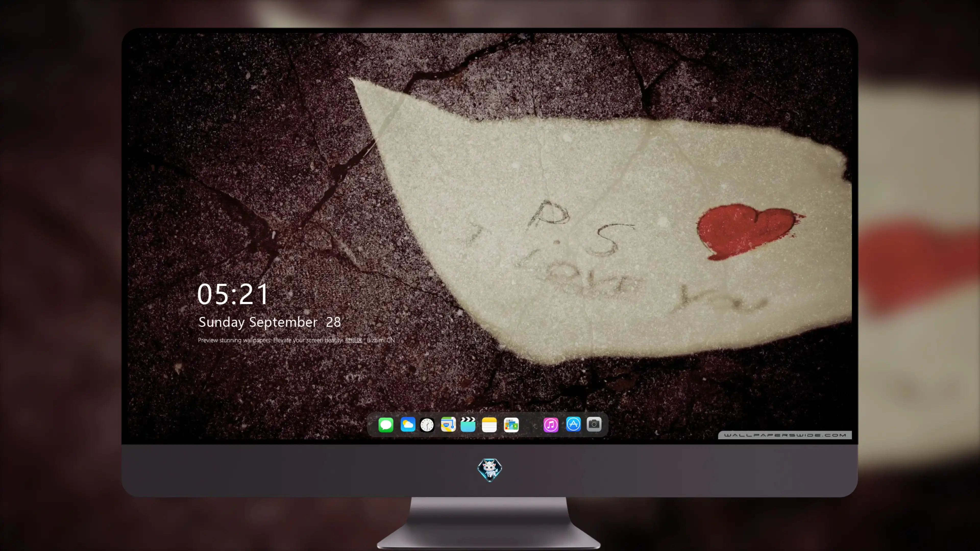The width and height of the screenshot is (980, 551).
Task: Launch the Maps app from the dock
Action: click(448, 424)
